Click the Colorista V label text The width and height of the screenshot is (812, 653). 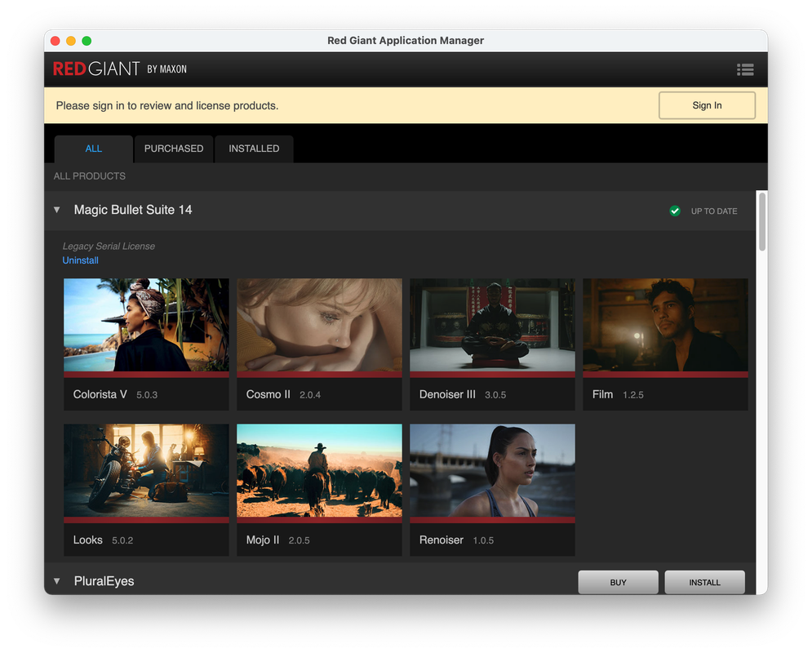[100, 394]
